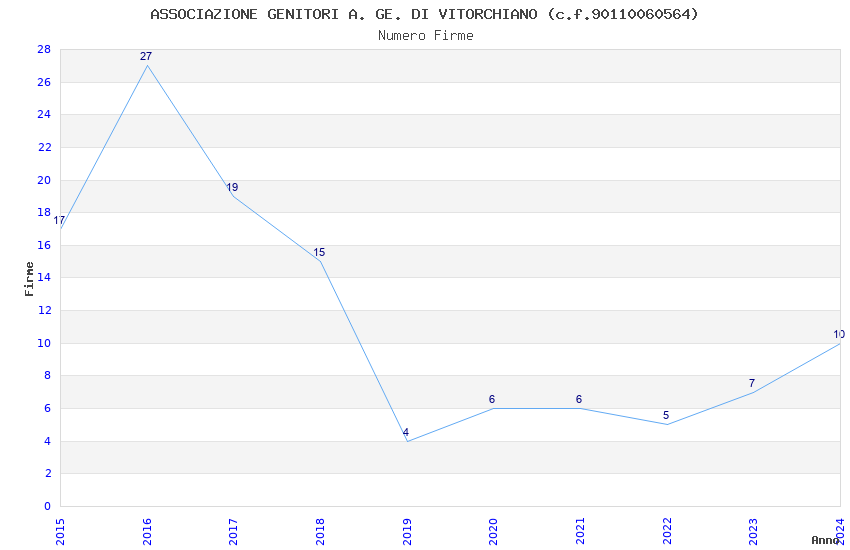This screenshot has height=550, width=850.
Task: Click the y-axis tick value 2
Action: (48, 474)
